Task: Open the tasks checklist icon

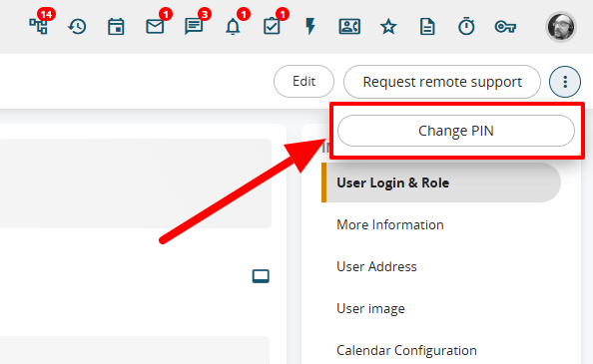Action: (x=272, y=27)
